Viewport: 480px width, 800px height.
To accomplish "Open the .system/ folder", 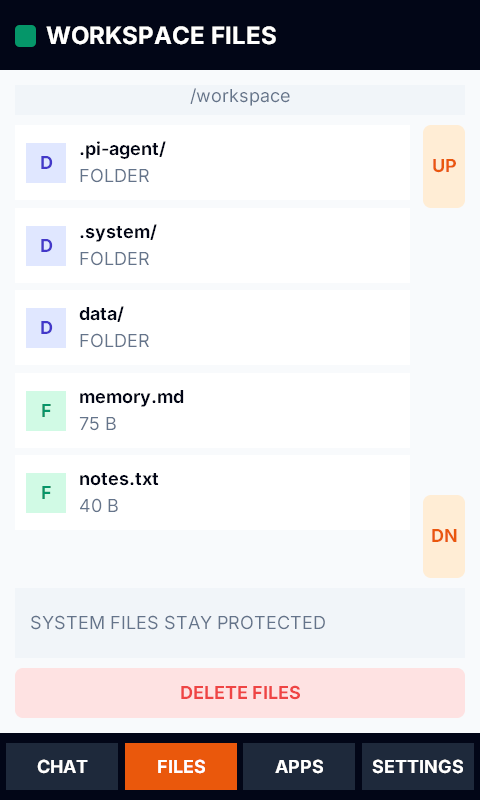I will [x=212, y=245].
